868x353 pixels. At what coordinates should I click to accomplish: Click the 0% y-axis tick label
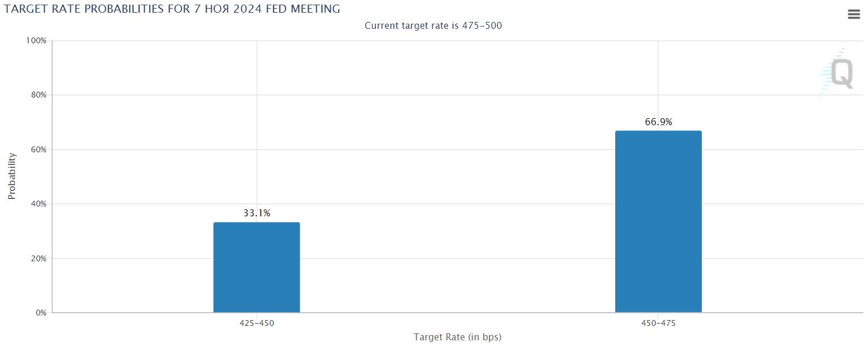(41, 313)
